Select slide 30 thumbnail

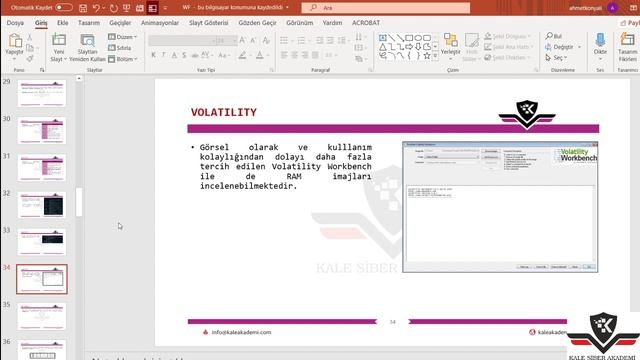tap(42, 131)
